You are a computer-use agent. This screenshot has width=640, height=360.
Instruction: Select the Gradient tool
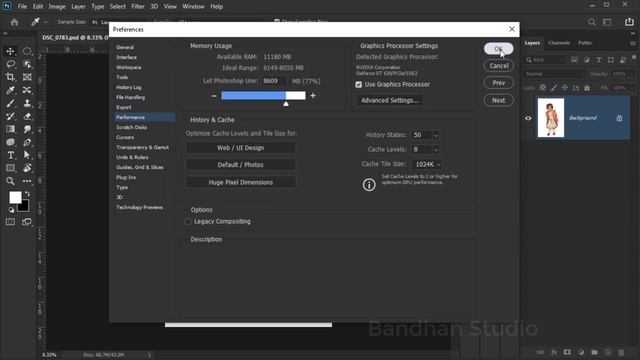[x=10, y=129]
